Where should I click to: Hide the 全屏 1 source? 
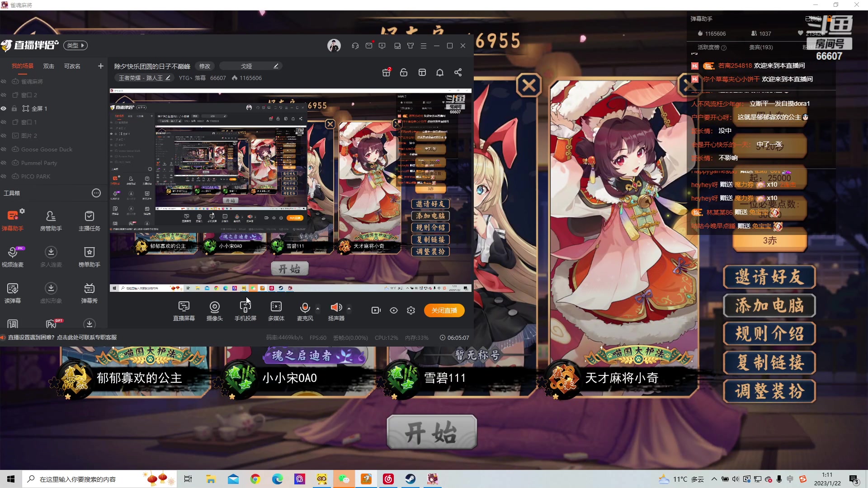tap(4, 108)
